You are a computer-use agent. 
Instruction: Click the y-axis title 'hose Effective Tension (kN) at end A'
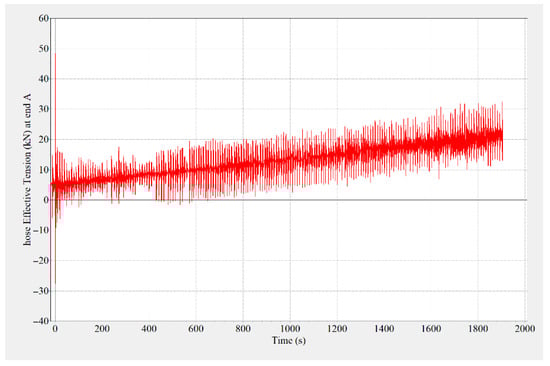pos(27,169)
